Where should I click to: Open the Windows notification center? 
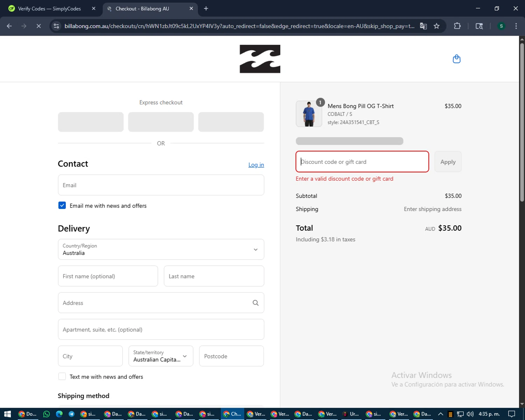511,414
